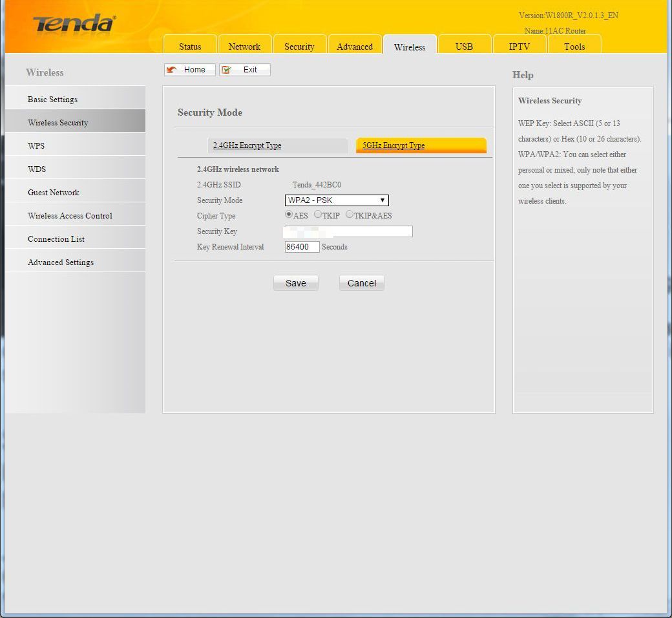672x618 pixels.
Task: Select TKIP&AES cipher type
Action: pyautogui.click(x=350, y=215)
